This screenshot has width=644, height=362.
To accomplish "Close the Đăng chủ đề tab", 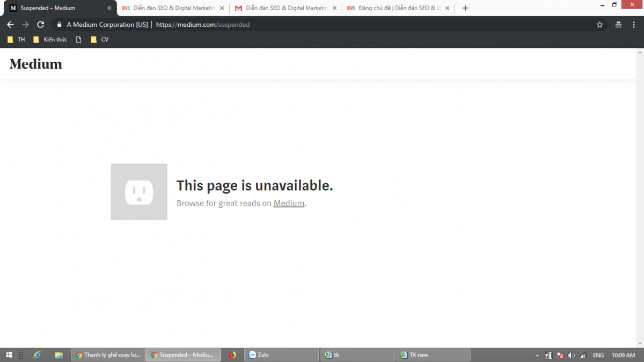I will (x=448, y=8).
